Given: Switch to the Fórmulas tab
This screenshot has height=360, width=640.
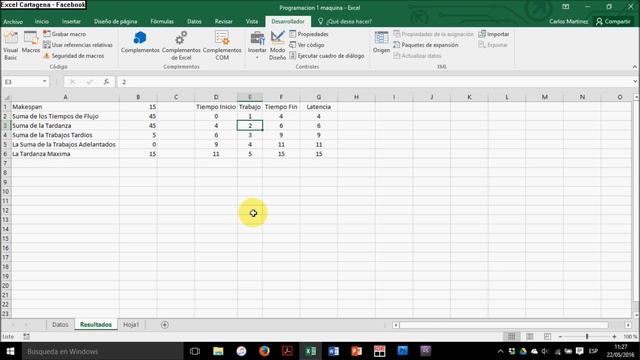Looking at the screenshot, I should pos(162,21).
